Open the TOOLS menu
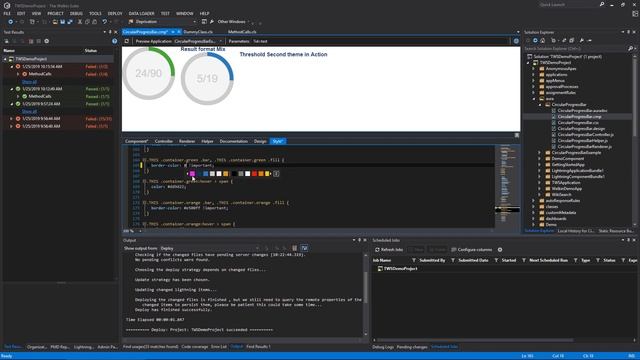 coord(95,13)
